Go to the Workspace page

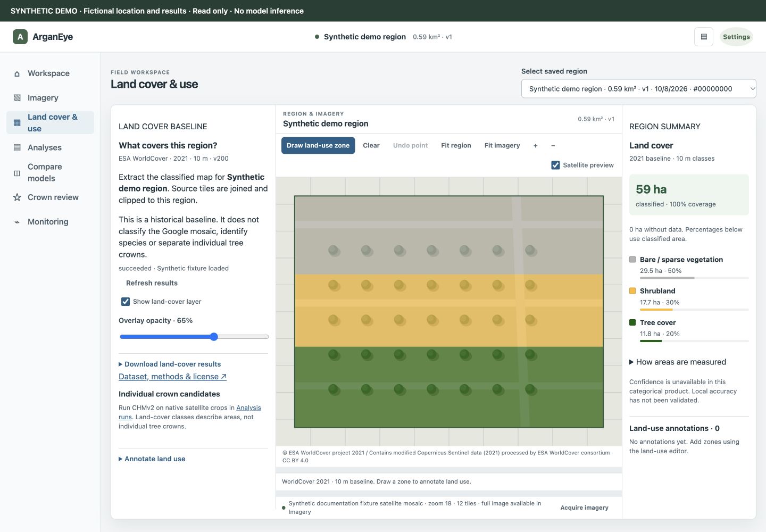[x=50, y=73]
